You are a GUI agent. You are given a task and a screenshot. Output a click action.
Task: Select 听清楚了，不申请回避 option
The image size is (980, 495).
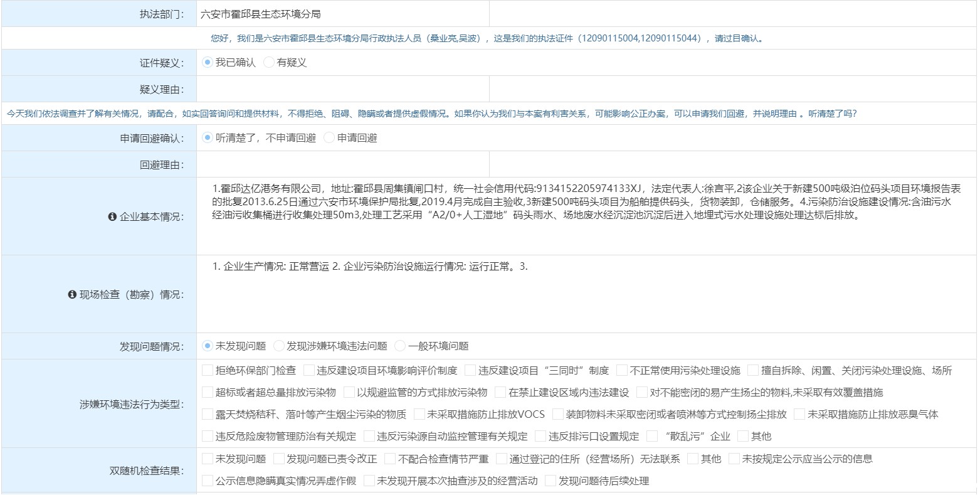tap(208, 138)
